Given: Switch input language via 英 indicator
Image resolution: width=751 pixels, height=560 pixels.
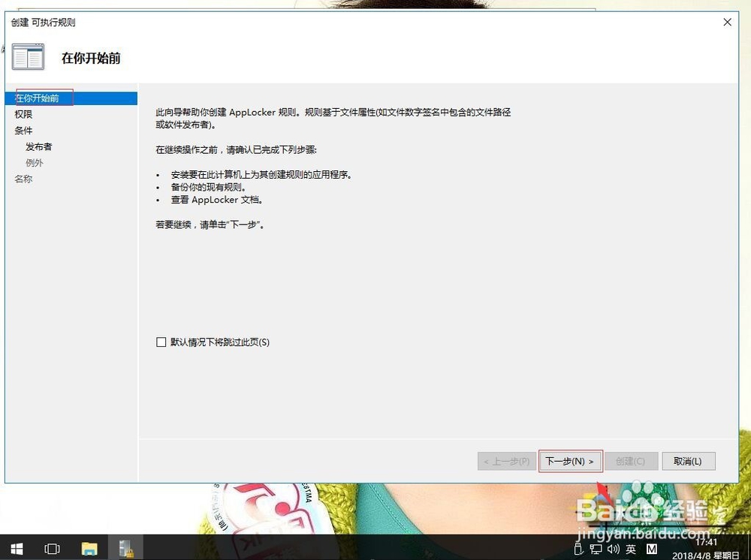Looking at the screenshot, I should [630, 549].
